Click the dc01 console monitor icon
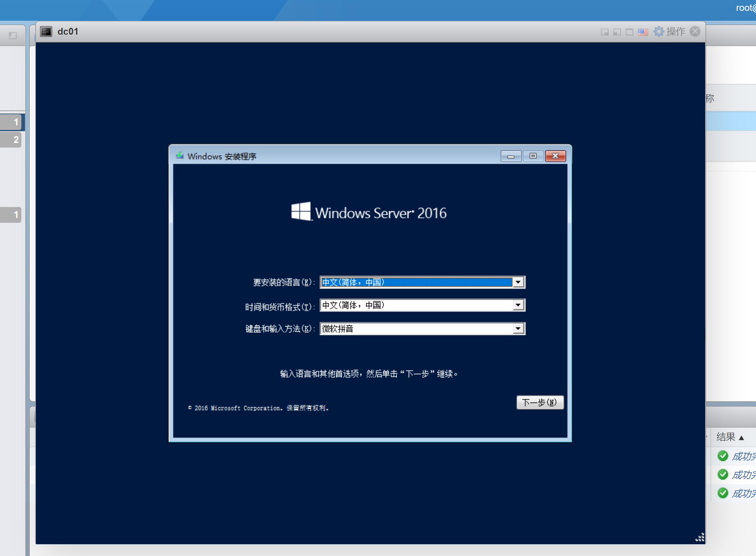Screen dimensions: 756x556 (x=46, y=32)
